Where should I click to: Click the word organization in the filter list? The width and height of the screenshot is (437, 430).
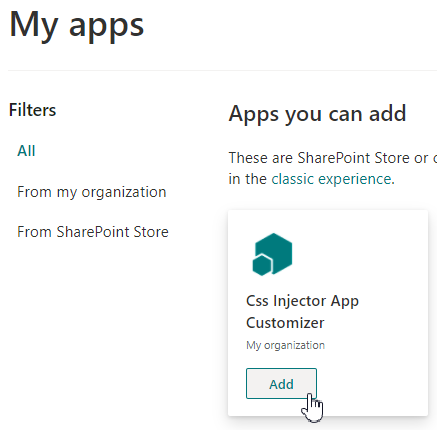tap(124, 192)
